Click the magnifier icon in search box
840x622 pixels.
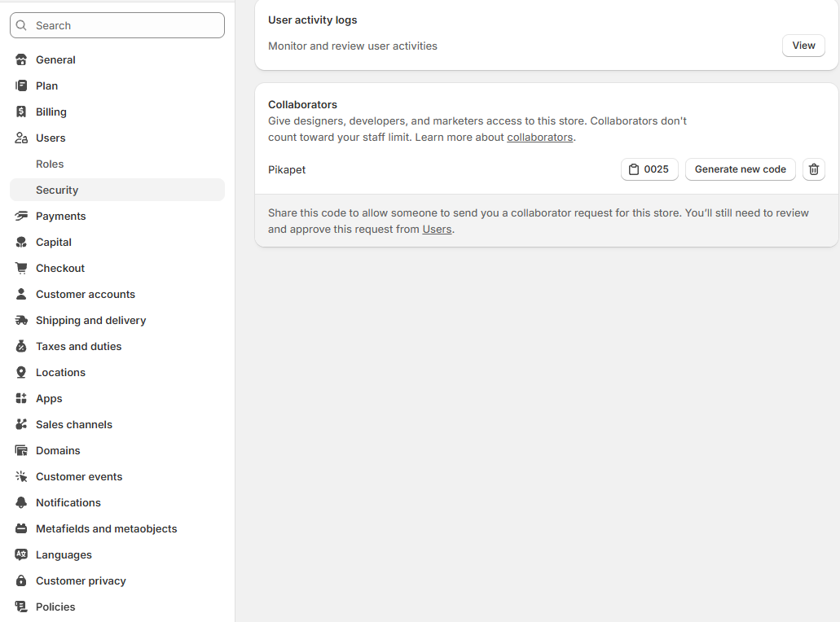tap(21, 25)
